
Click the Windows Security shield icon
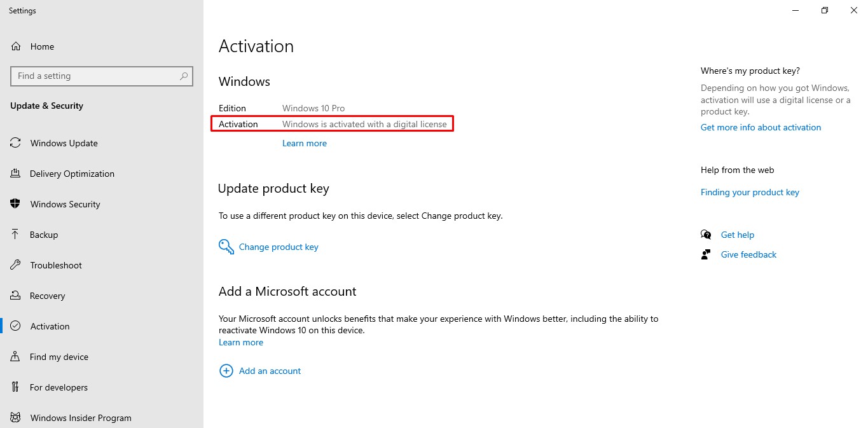click(x=15, y=204)
